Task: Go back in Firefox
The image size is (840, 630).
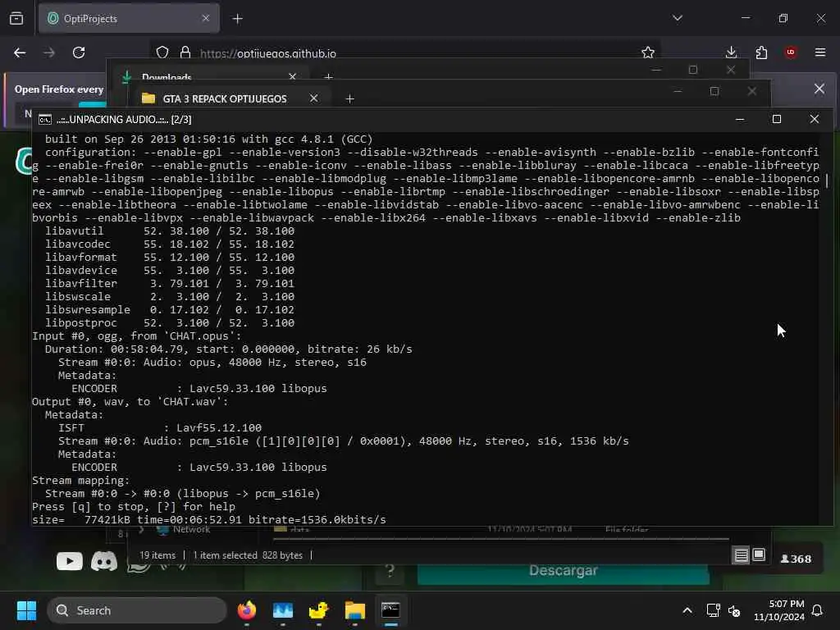Action: pyautogui.click(x=20, y=52)
